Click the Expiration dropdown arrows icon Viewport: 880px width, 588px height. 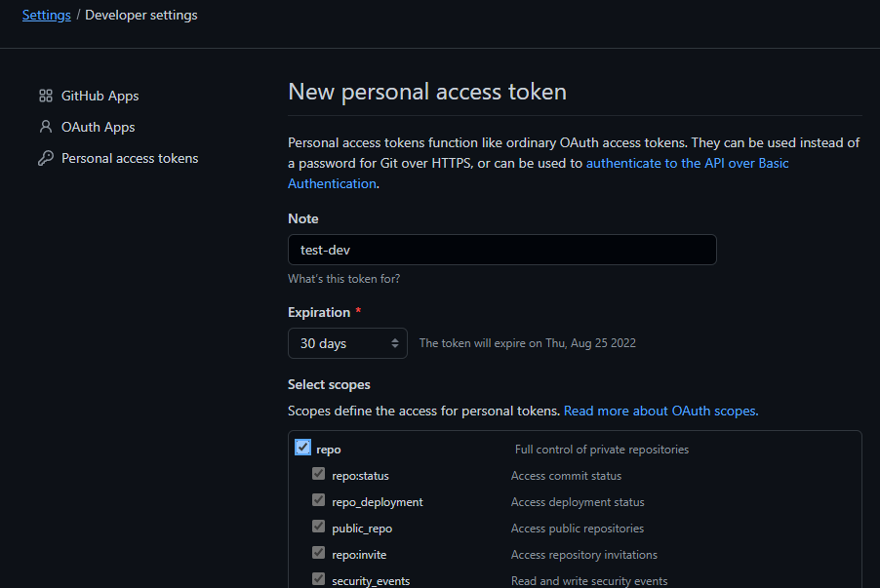[x=395, y=343]
